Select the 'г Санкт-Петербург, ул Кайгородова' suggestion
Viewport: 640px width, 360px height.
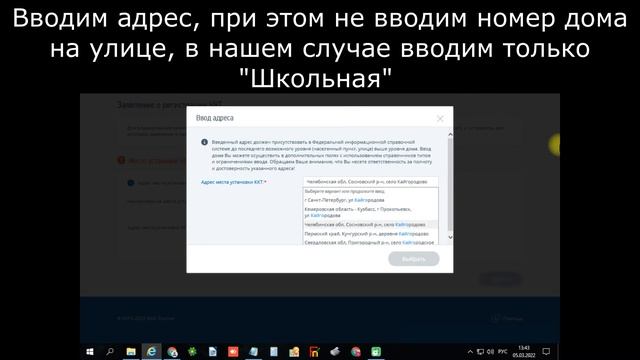[x=371, y=200]
